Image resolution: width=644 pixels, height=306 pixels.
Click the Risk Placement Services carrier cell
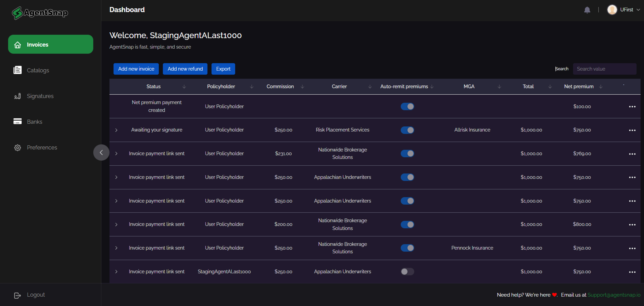[x=342, y=130]
